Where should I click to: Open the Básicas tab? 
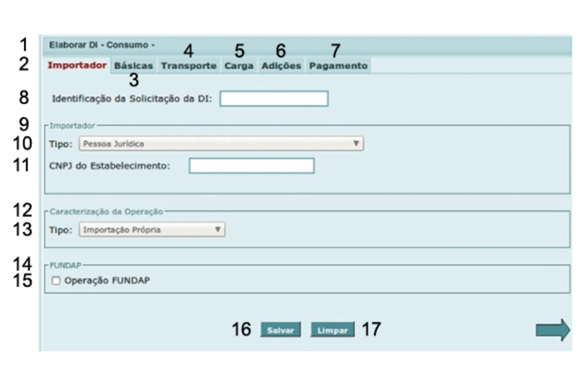coord(133,66)
